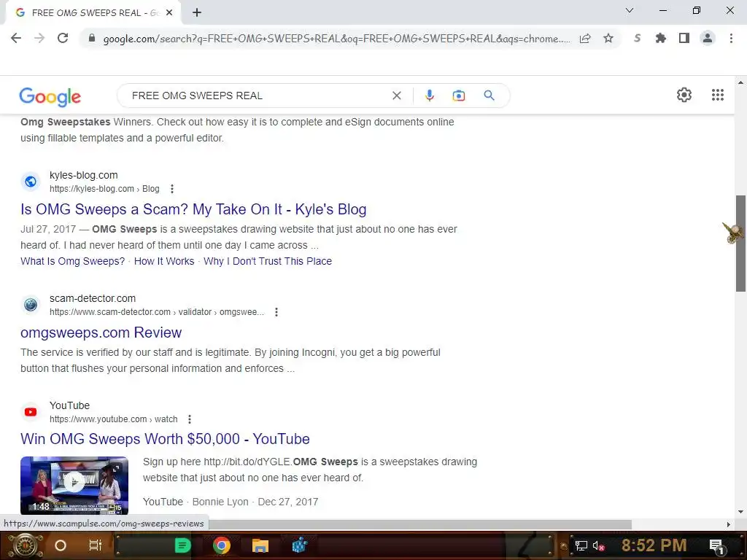
Task: Click inside the Google search box
Action: (258, 96)
